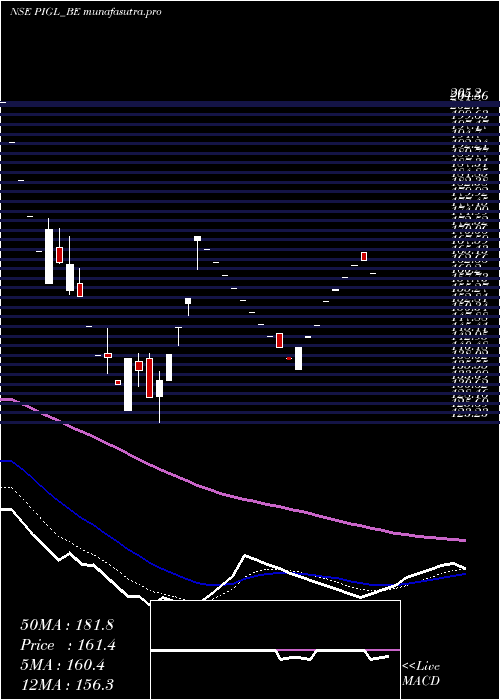Viewport: 500px width, 700px height.
Task: Click the <<Live MACD label
Action: coord(421,674)
